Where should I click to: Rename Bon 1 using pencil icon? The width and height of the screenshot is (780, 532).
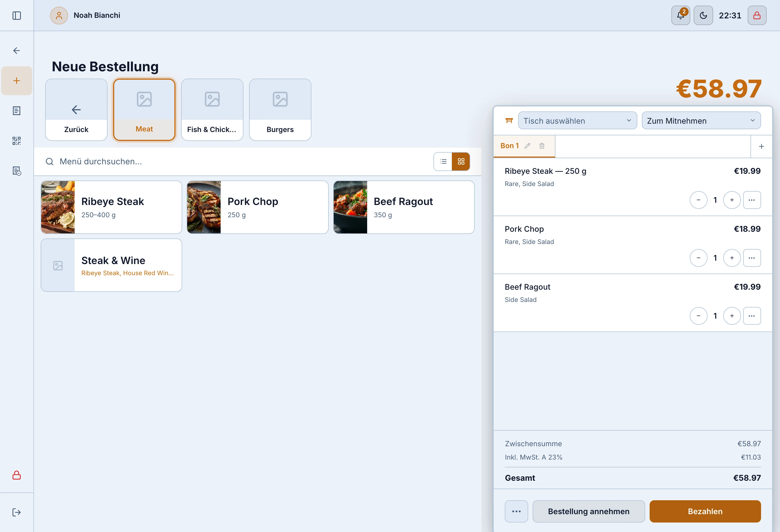point(527,146)
